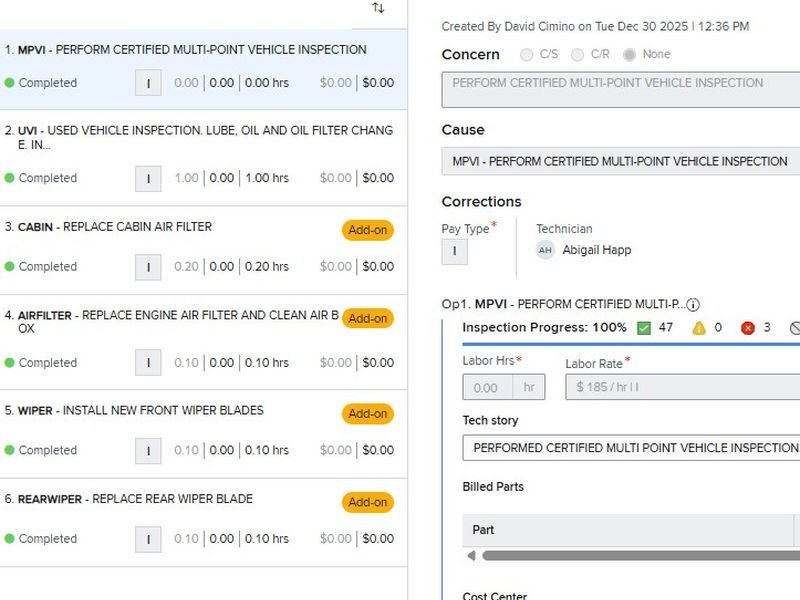
Task: Click the pay type I button on WIPER row
Action: click(148, 451)
